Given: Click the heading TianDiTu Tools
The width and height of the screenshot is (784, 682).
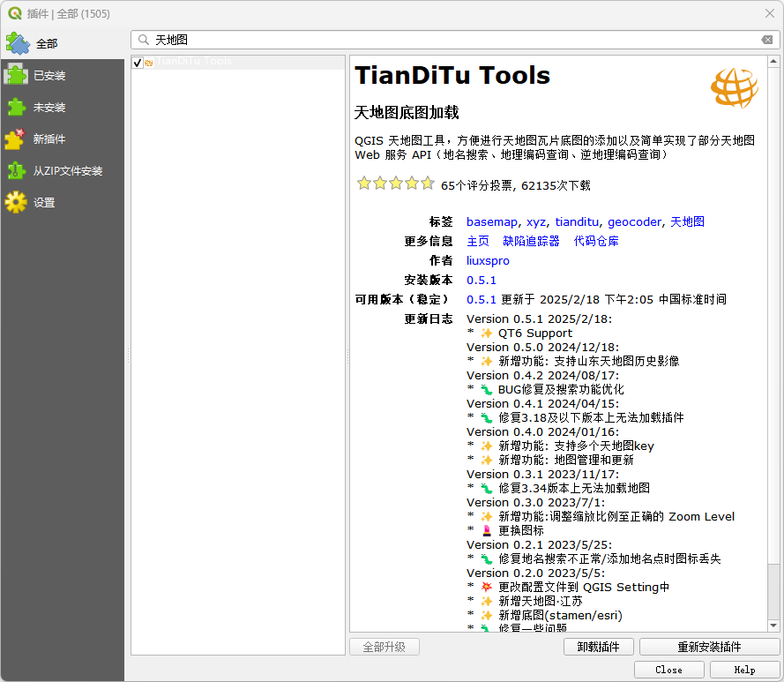Looking at the screenshot, I should [x=452, y=76].
